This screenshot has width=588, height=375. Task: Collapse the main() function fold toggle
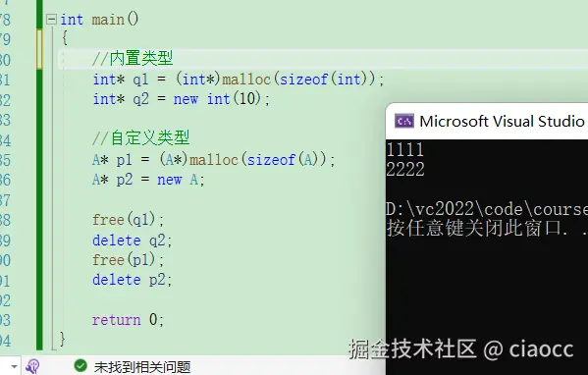click(x=51, y=19)
